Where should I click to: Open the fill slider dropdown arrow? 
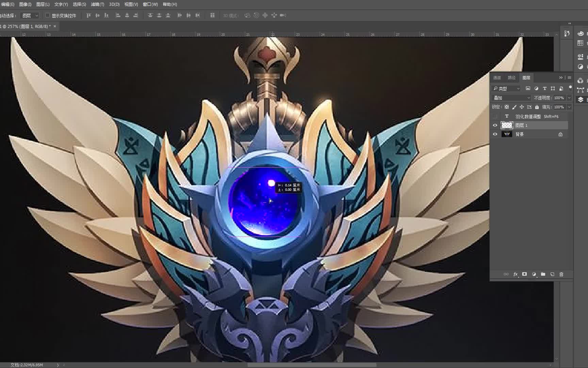pos(569,107)
